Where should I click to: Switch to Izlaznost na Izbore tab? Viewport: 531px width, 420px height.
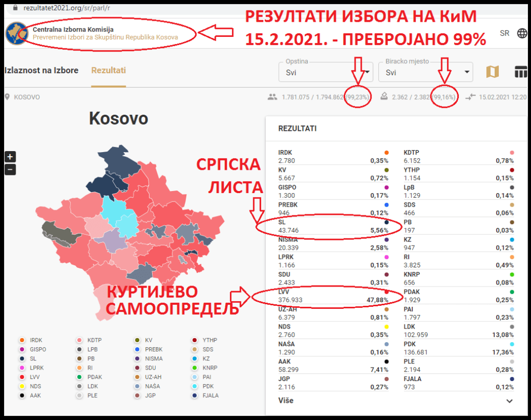pyautogui.click(x=41, y=70)
